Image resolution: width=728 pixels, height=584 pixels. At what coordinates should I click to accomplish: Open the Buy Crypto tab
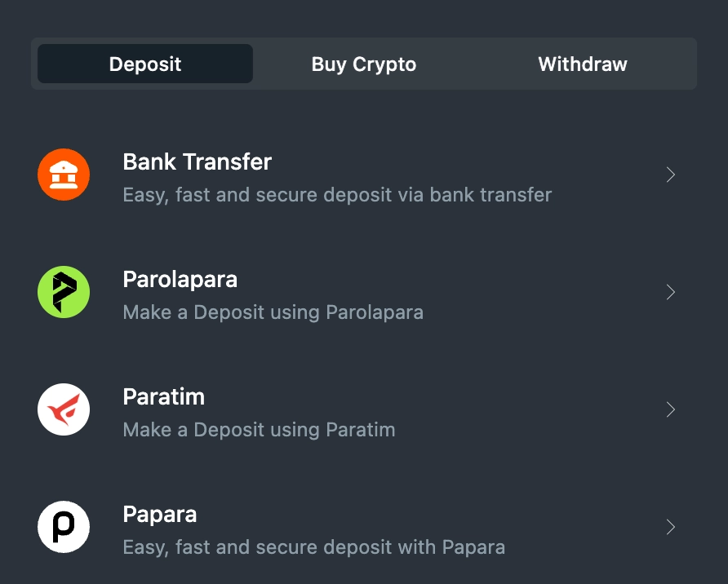tap(363, 64)
